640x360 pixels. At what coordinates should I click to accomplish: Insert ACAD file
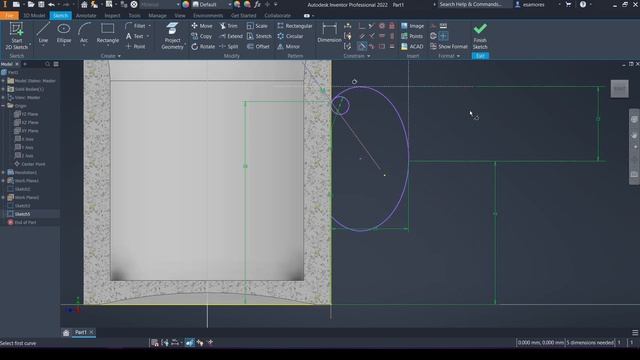click(412, 47)
